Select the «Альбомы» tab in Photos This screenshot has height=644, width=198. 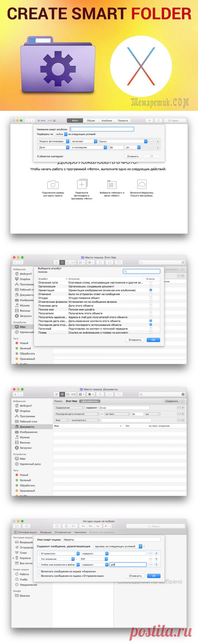pos(107,121)
